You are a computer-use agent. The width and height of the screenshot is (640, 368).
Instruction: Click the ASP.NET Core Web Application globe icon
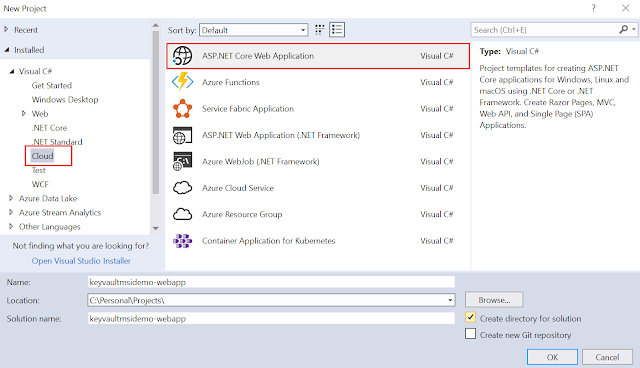[182, 56]
